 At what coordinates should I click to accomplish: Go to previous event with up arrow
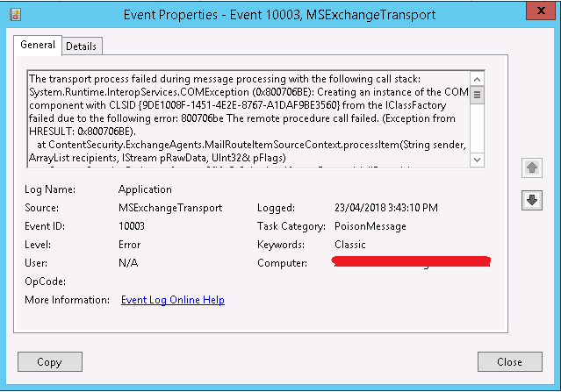(532, 167)
